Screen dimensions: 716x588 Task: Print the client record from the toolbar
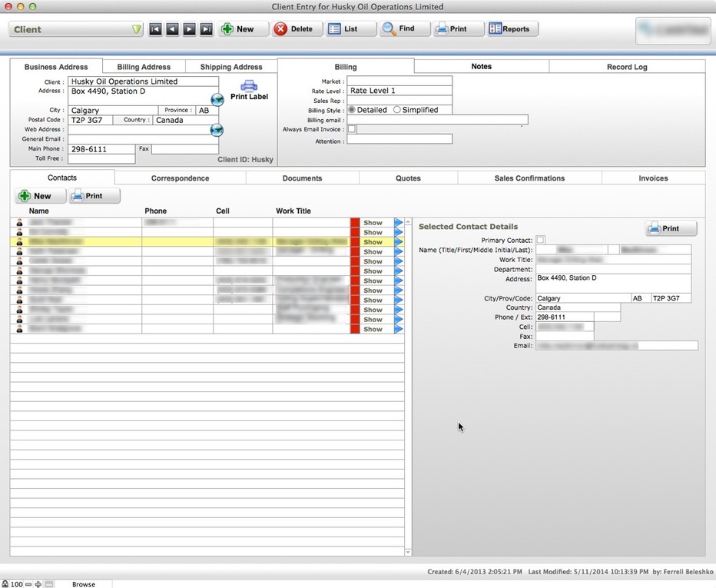[458, 28]
